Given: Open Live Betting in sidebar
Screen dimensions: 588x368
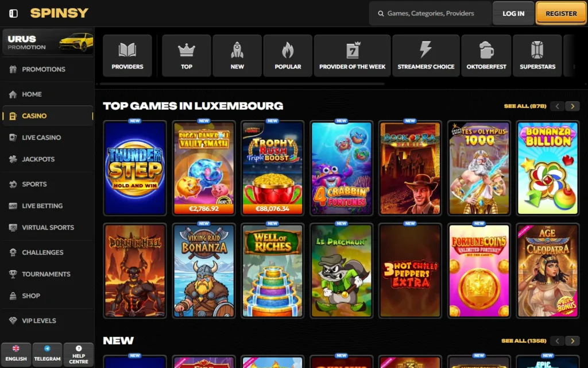Looking at the screenshot, I should point(48,206).
